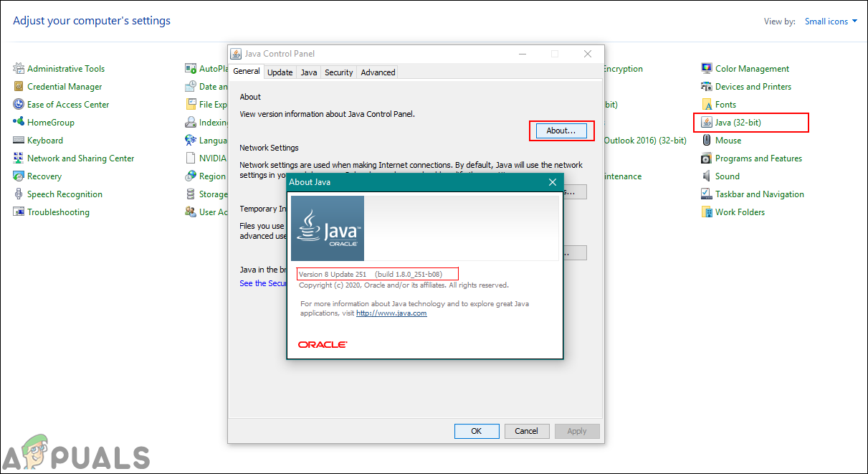Open Programs and Features icon
Viewport: 868px width, 474px height.
pos(707,158)
